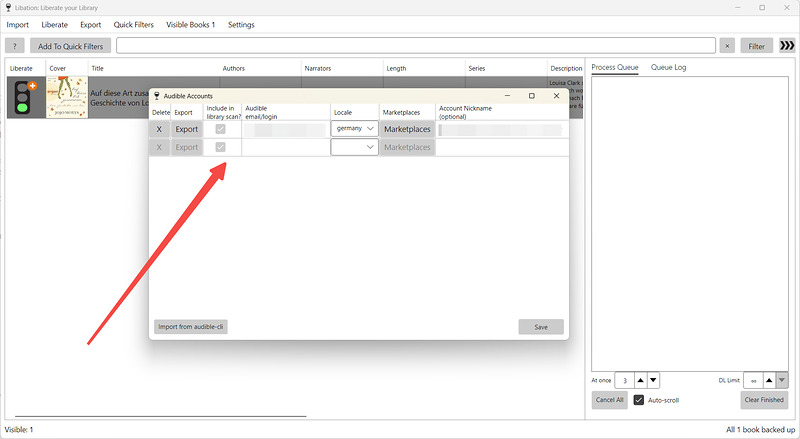This screenshot has height=439, width=800.
Task: Click Cancel All in the queue panel
Action: 609,400
